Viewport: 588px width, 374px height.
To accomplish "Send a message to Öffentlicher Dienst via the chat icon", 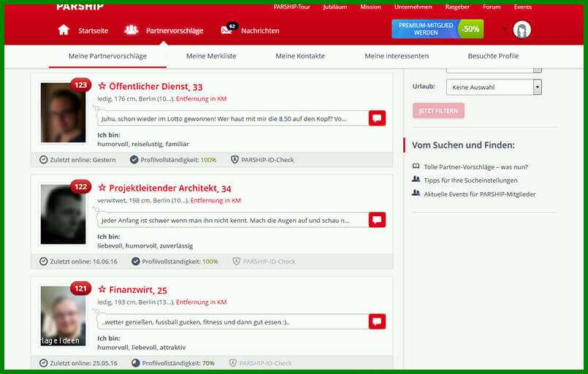I will pos(377,118).
